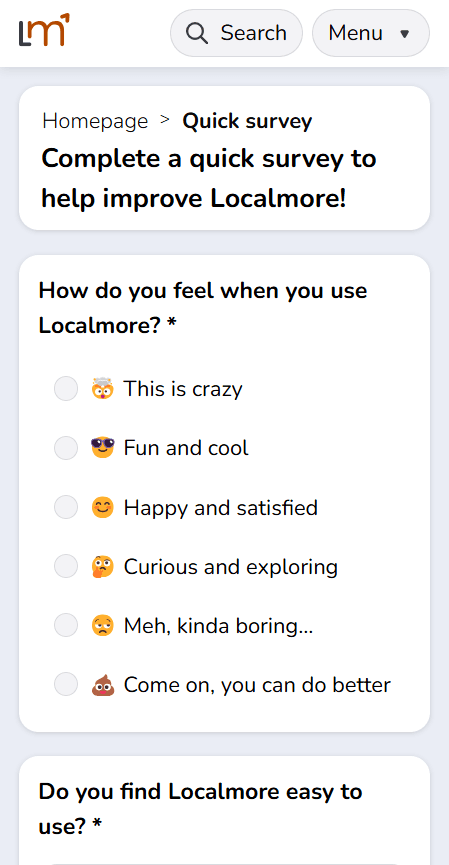Choose 'Happy and satisfied' radio option
Image resolution: width=449 pixels, height=865 pixels.
pos(66,508)
